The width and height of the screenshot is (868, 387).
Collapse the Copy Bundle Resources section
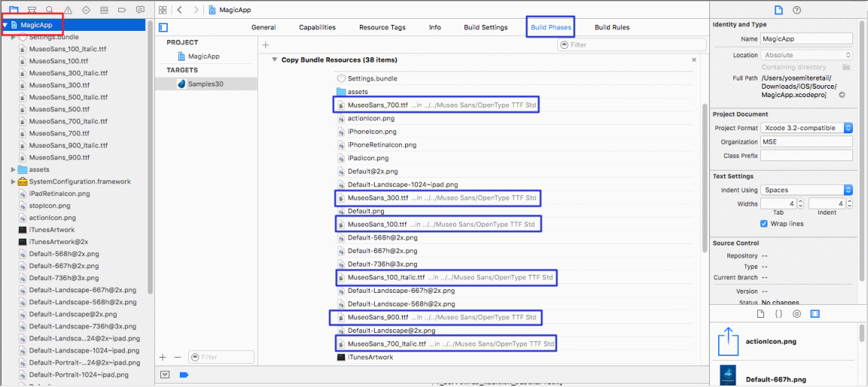coord(274,59)
